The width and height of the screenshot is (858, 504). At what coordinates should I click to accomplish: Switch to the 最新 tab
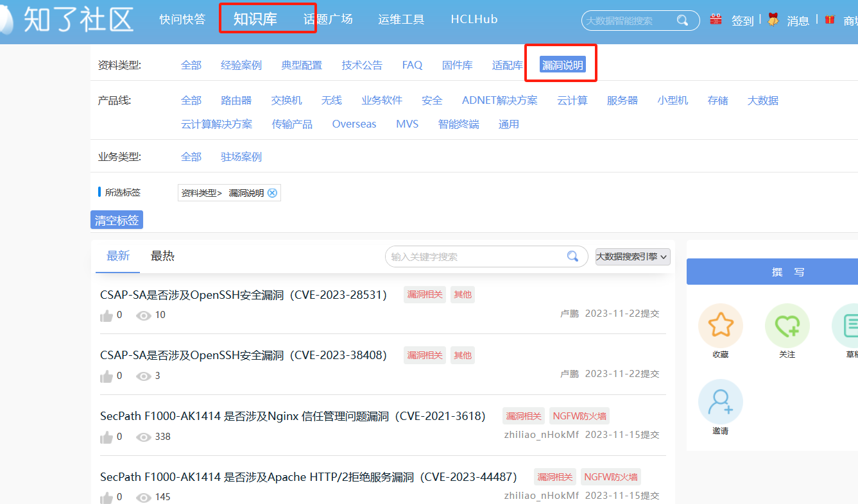click(x=118, y=256)
